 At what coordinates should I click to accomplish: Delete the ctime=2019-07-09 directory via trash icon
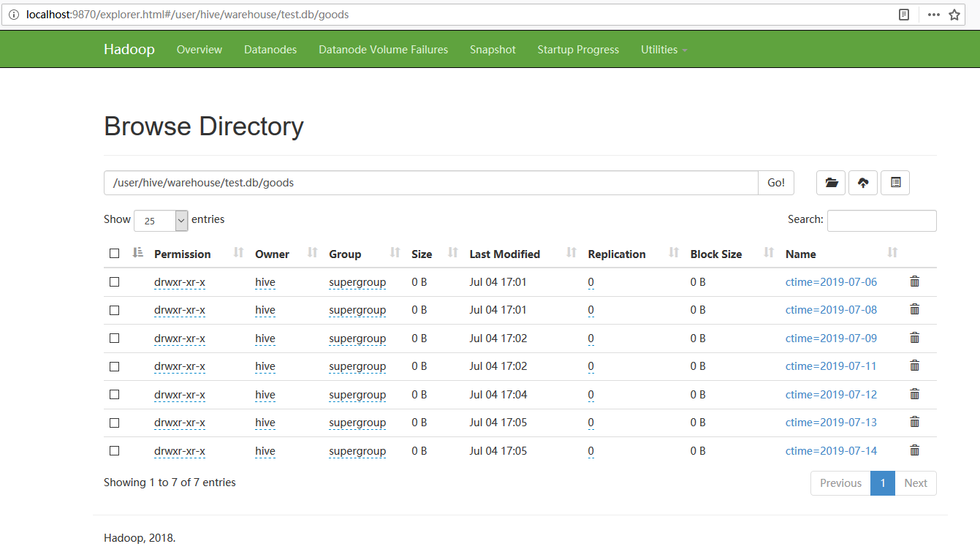coord(914,338)
